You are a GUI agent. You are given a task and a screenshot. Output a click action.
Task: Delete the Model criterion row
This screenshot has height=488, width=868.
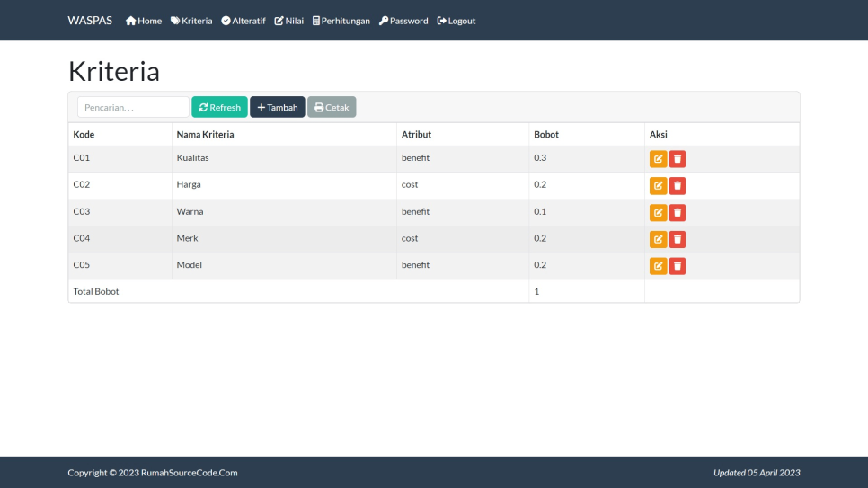point(678,266)
